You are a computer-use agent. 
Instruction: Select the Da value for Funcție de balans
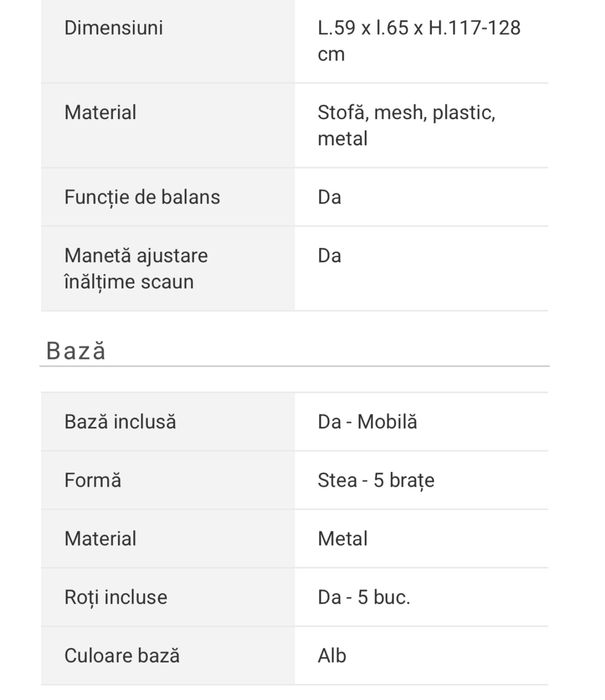(329, 197)
